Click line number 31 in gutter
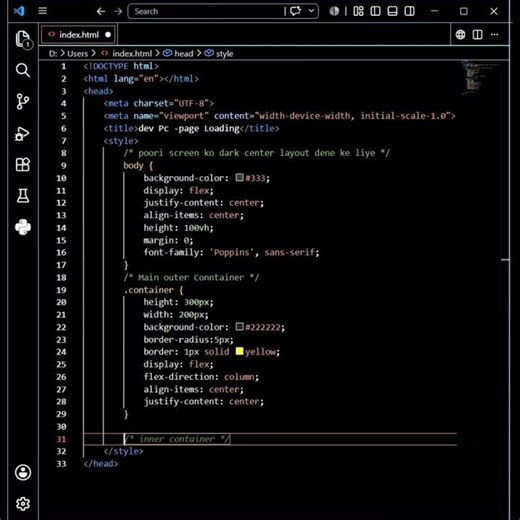Image resolution: width=520 pixels, height=520 pixels. click(61, 439)
